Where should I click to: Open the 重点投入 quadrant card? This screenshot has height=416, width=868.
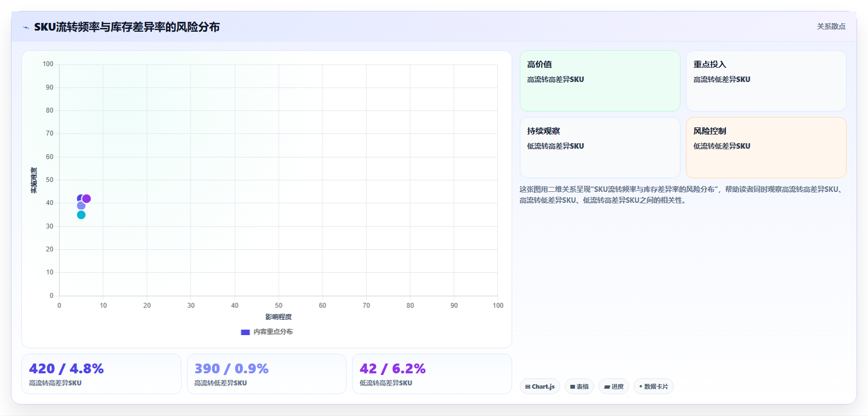tap(766, 81)
